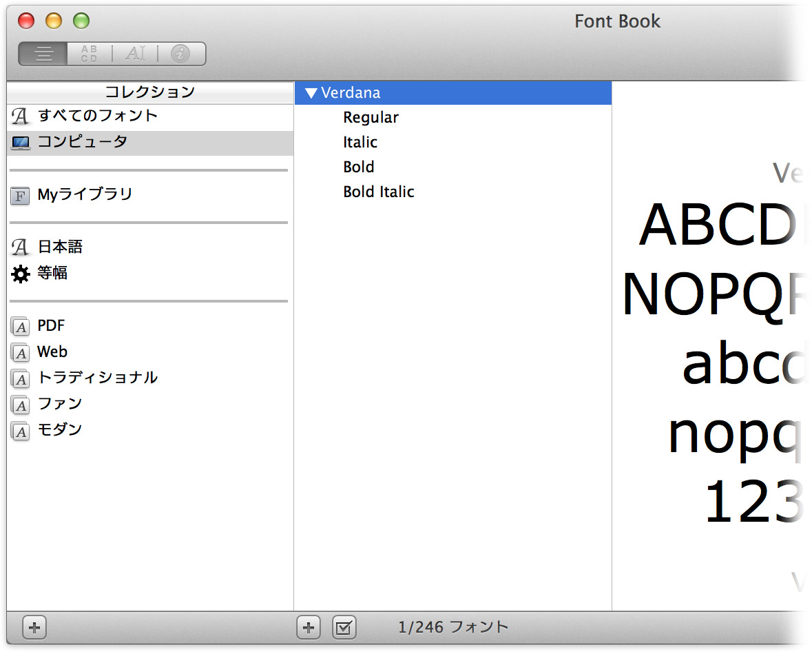Viewport: 812px width, 652px height.
Task: Click the Myライブラリ library icon
Action: click(x=20, y=196)
